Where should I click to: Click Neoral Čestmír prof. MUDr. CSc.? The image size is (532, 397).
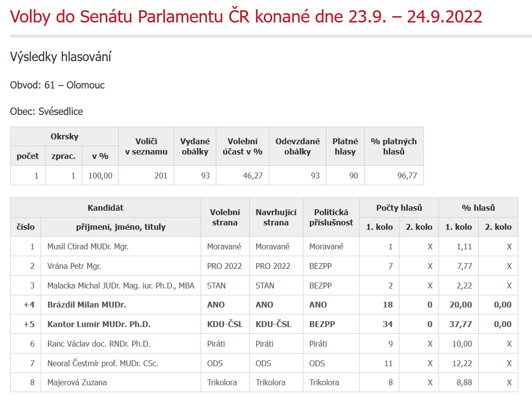[103, 363]
